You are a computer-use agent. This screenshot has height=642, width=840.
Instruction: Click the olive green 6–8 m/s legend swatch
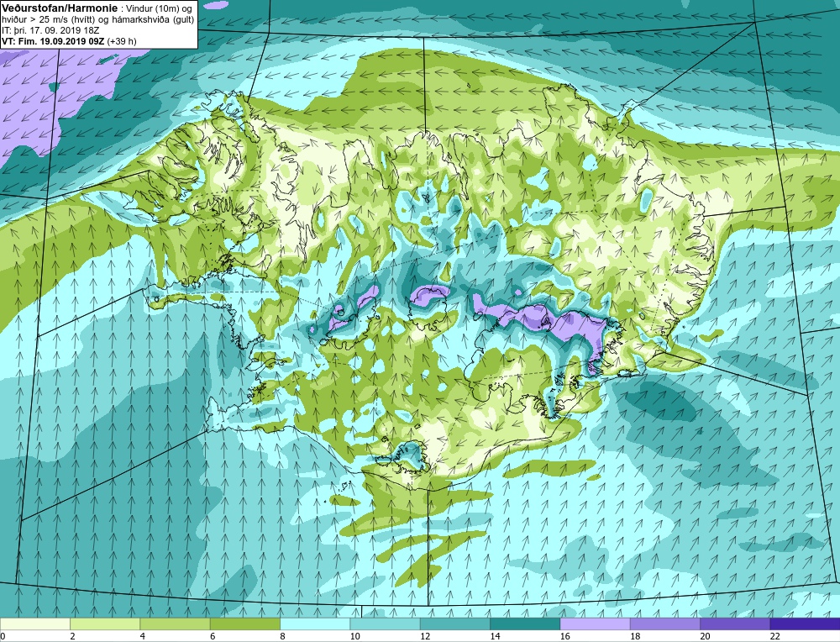coord(244,624)
